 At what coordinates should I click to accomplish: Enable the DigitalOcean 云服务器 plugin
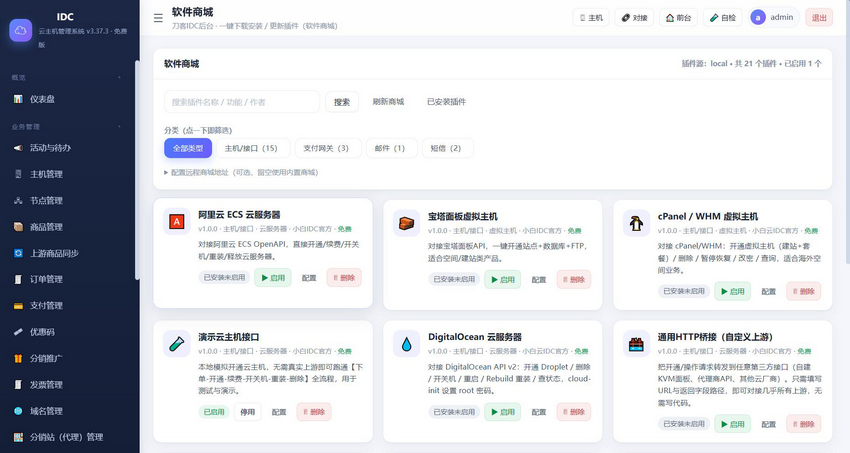(503, 412)
